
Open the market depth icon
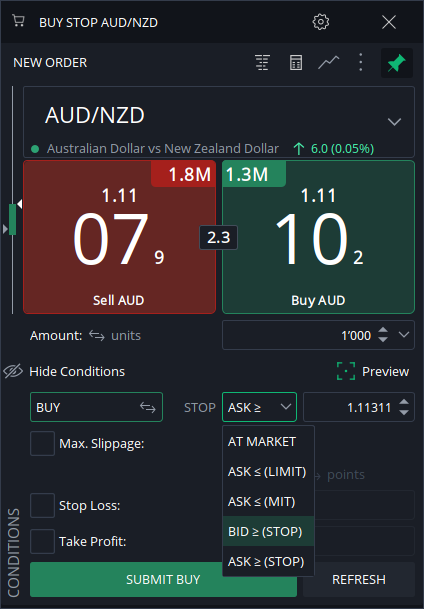tap(262, 63)
